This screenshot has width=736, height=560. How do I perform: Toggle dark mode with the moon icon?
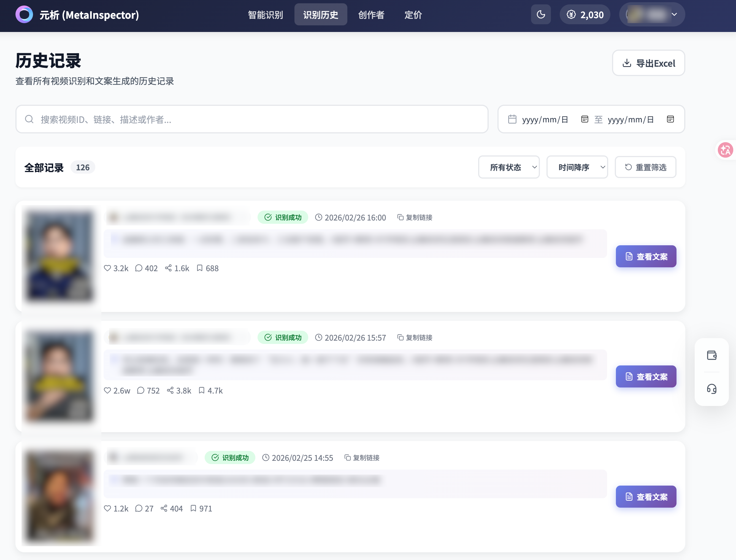[540, 15]
